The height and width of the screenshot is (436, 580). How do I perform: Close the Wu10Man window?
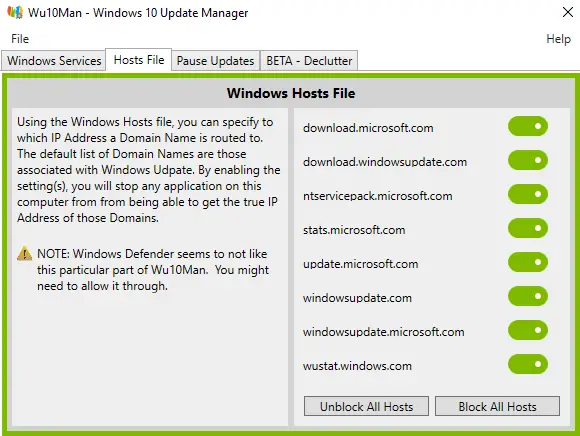567,12
